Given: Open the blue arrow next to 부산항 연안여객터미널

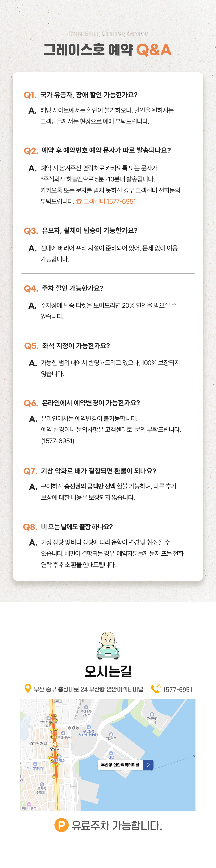Looking at the screenshot, I should 148,765.
